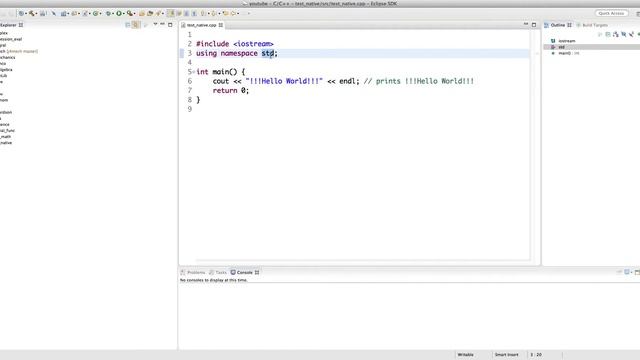Click the Debug bug icon in the toolbar
This screenshot has height=360, width=640.
click(x=108, y=13)
